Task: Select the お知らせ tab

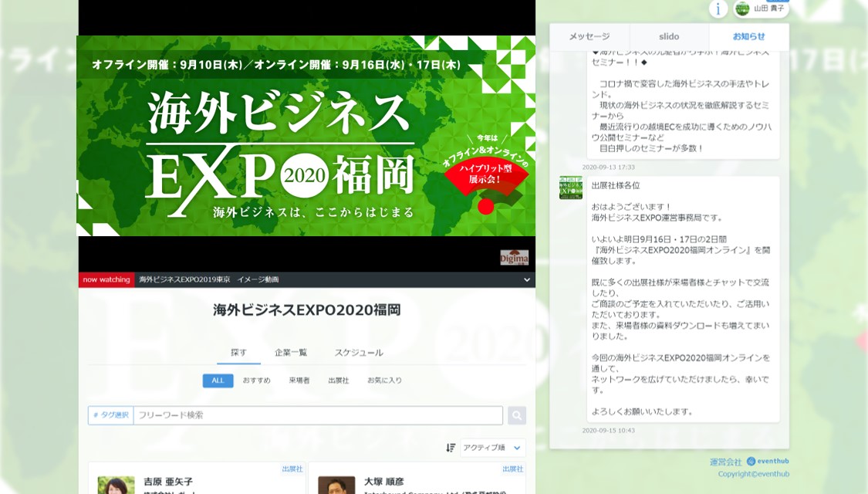Action: 748,36
